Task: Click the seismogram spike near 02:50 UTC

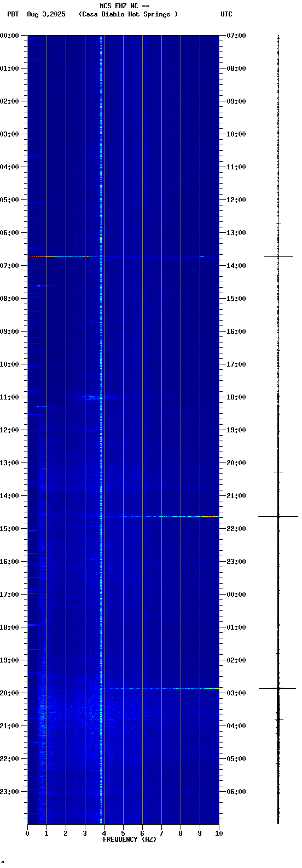Action: (277, 688)
